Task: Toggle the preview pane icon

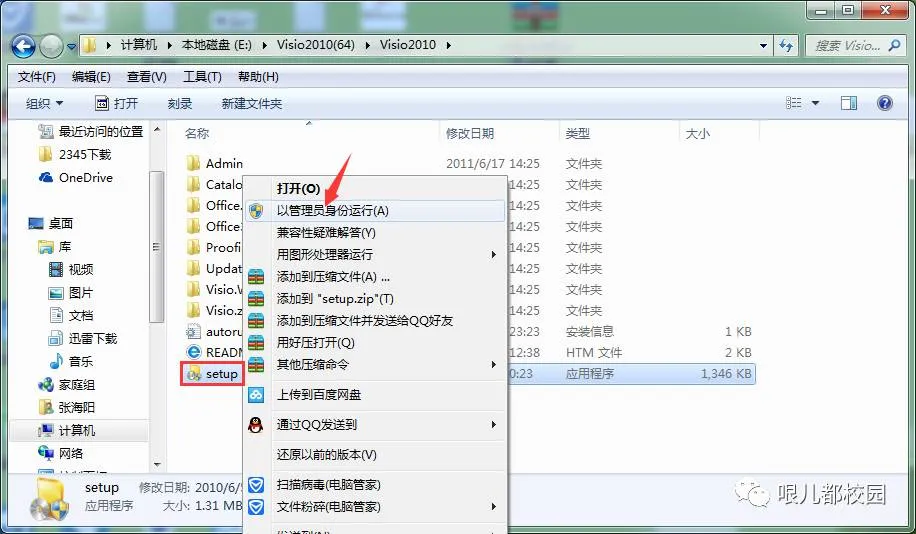Action: coord(849,103)
